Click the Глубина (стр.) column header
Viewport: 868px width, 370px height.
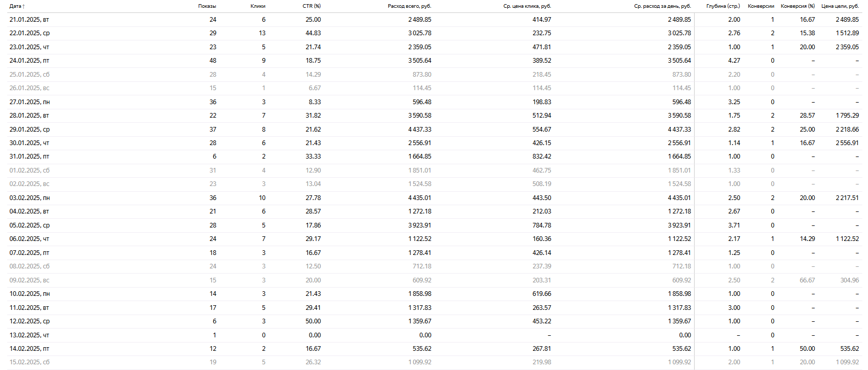point(723,6)
